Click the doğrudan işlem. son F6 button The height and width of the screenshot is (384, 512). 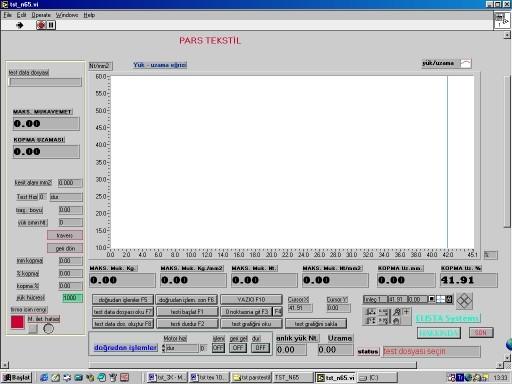pyautogui.click(x=187, y=300)
